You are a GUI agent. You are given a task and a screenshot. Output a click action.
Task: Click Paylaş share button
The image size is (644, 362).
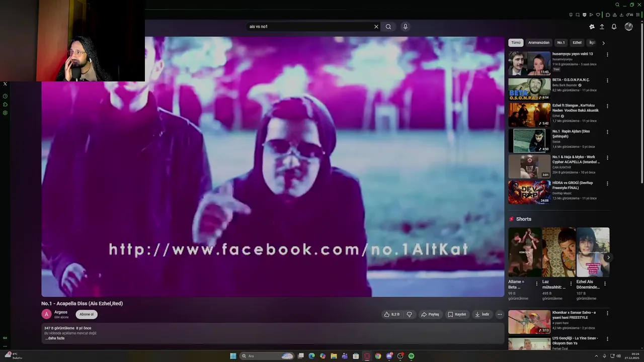pyautogui.click(x=430, y=314)
